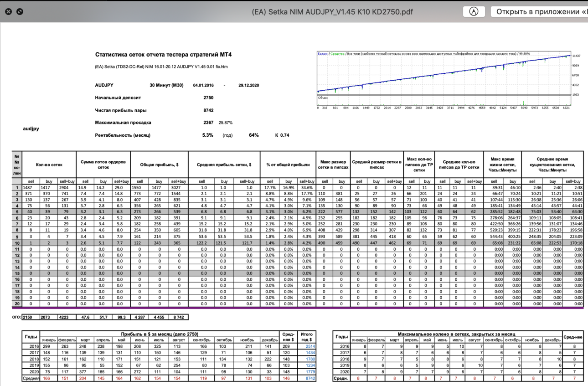The height and width of the screenshot is (386, 588).
Task: Click 'Максимальная просадка' label
Action: click(123, 123)
